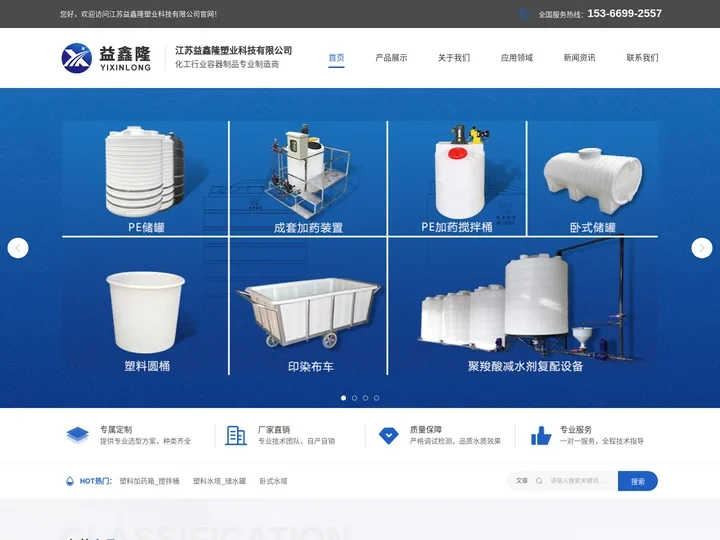Click the magnifier icon in search box
The width and height of the screenshot is (720, 540).
click(x=539, y=481)
